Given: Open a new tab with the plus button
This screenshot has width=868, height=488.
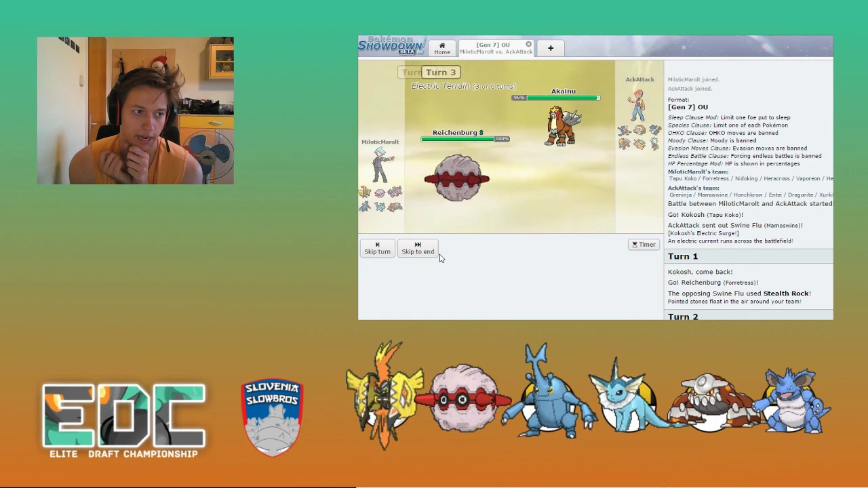Looking at the screenshot, I should click(551, 48).
